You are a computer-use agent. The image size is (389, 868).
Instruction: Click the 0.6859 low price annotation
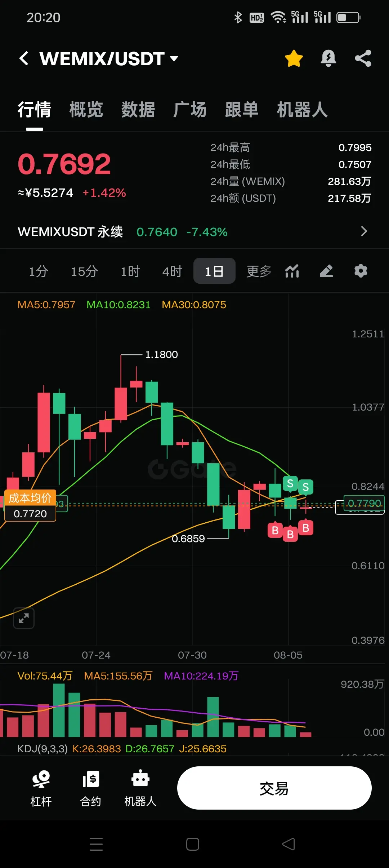click(x=188, y=539)
